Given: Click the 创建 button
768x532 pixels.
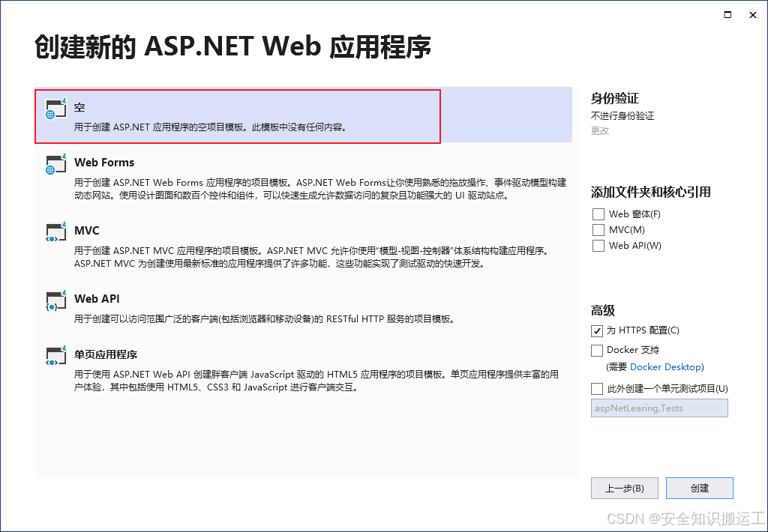Looking at the screenshot, I should [x=700, y=489].
